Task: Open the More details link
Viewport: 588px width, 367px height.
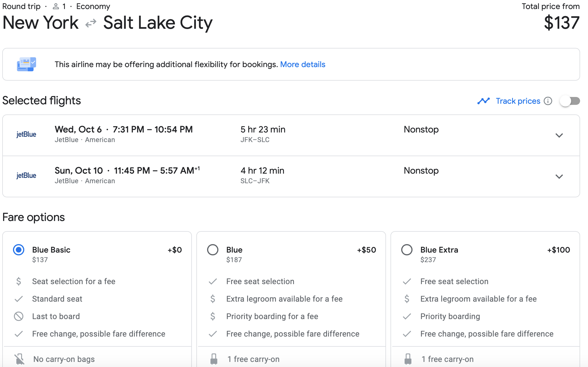Action: point(302,64)
